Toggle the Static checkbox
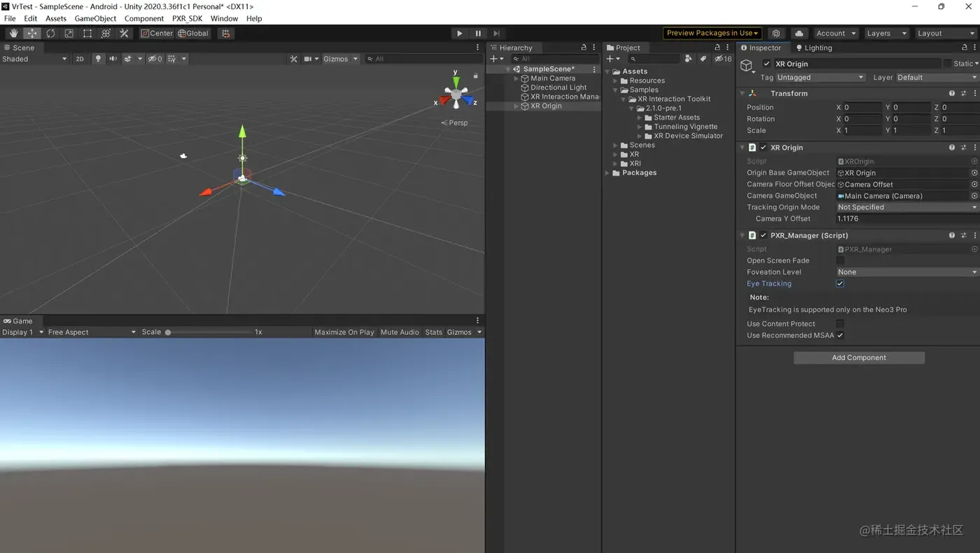Viewport: 980px width, 553px height. click(947, 64)
